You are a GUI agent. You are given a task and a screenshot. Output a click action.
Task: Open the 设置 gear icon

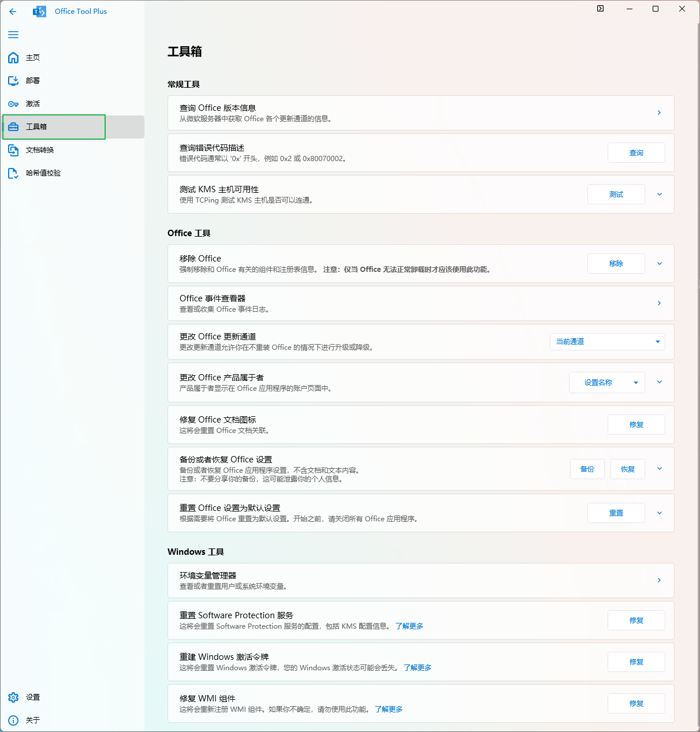[x=13, y=697]
